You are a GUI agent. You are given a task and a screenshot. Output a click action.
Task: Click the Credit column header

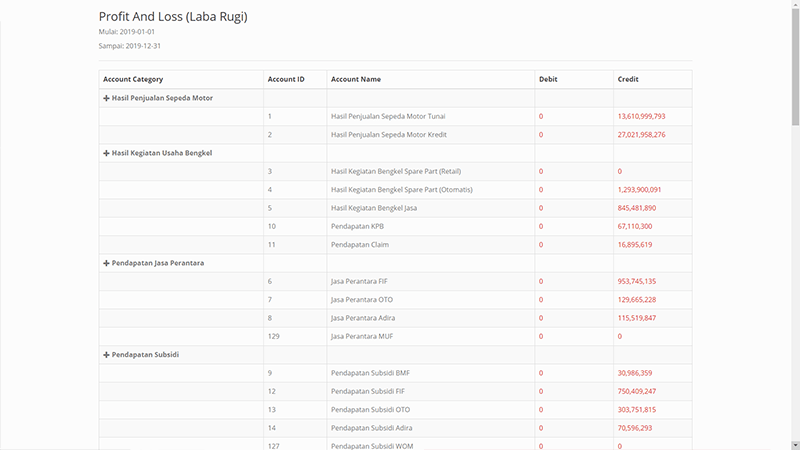point(628,79)
